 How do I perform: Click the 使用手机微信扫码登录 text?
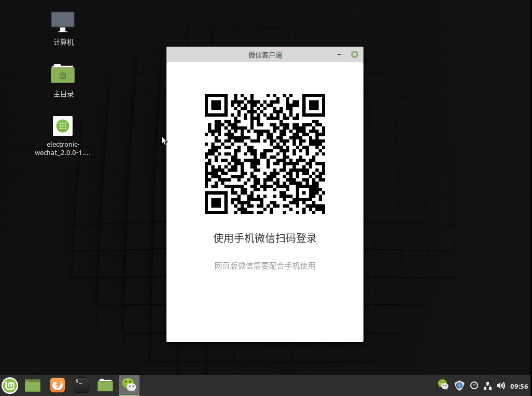(x=264, y=238)
